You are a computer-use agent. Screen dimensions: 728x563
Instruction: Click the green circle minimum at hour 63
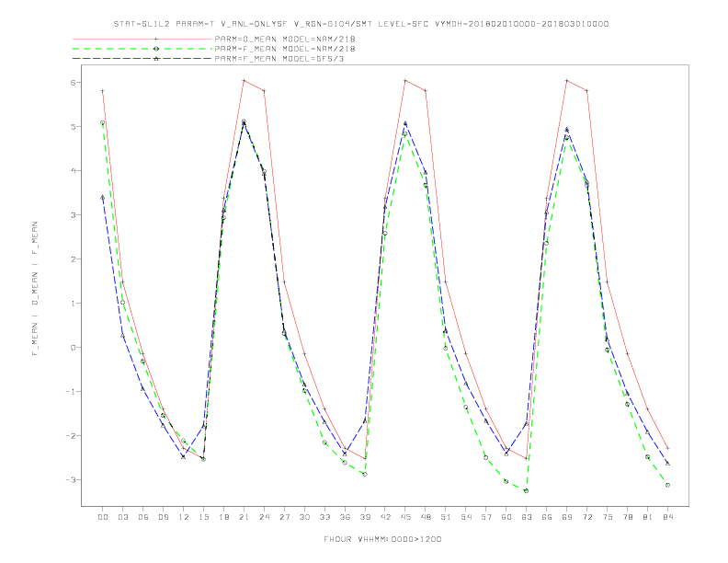(x=526, y=490)
